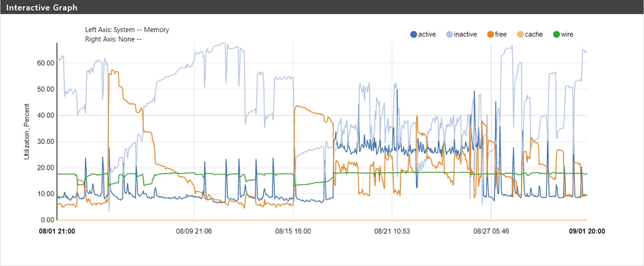Toggle the cache series legend dot
The width and height of the screenshot is (644, 266).
point(519,34)
